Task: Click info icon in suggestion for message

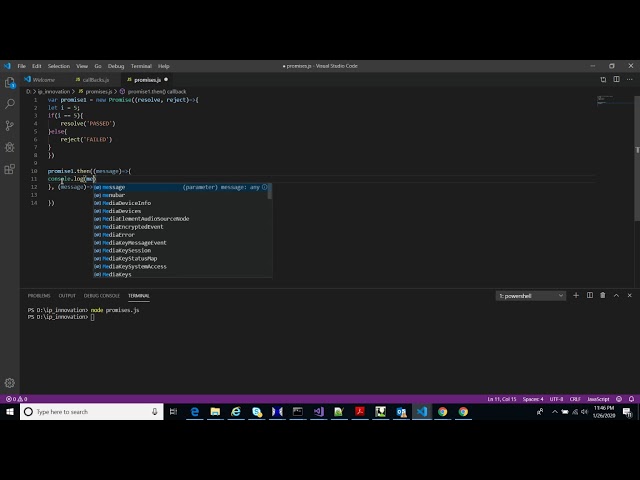Action: point(264,187)
